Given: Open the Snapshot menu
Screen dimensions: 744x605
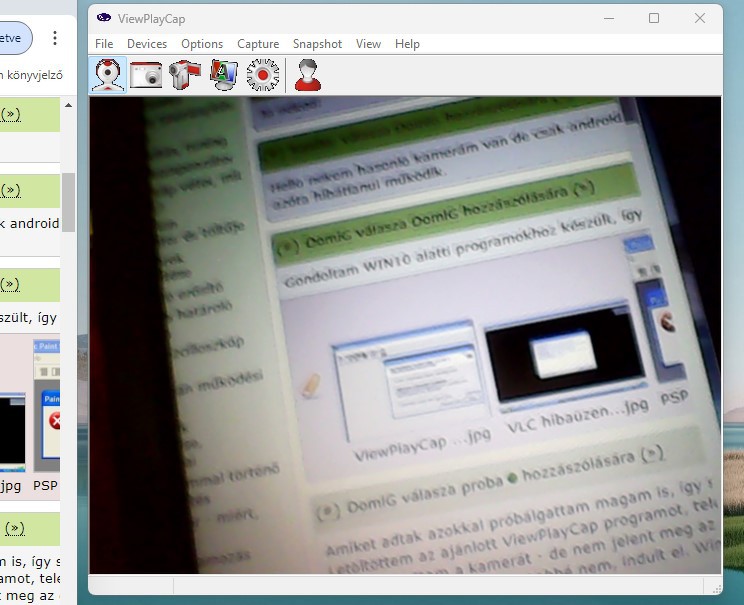Looking at the screenshot, I should tap(317, 44).
